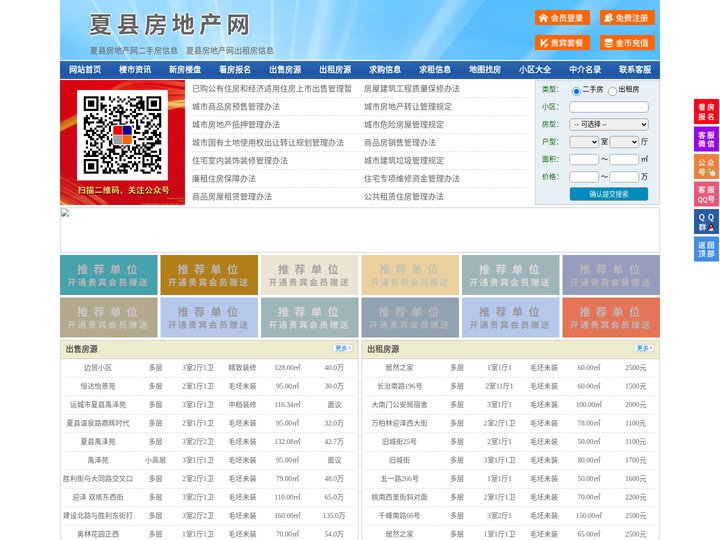This screenshot has width=720, height=540.
Task: Open the 新房楼盘 menu item
Action: click(185, 70)
